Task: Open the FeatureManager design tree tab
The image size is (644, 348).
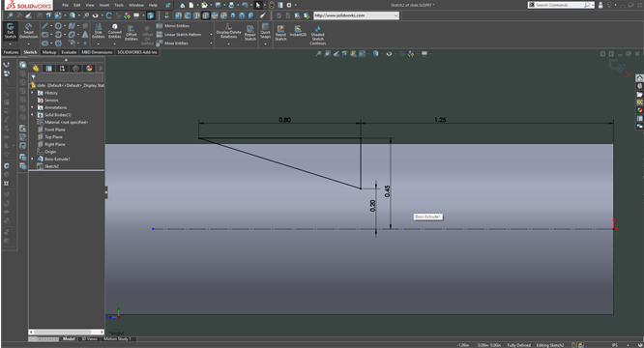Action: pos(36,68)
